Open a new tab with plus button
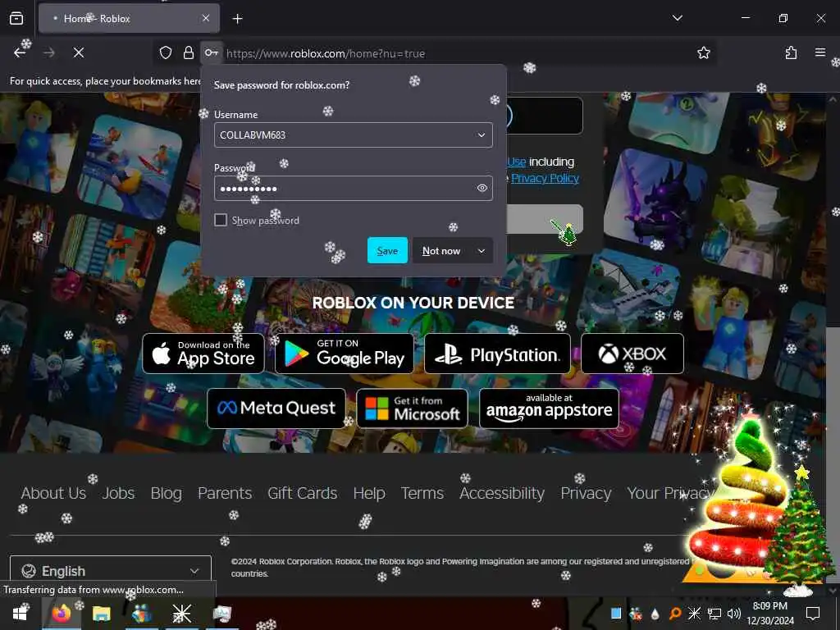840x630 pixels. click(237, 19)
